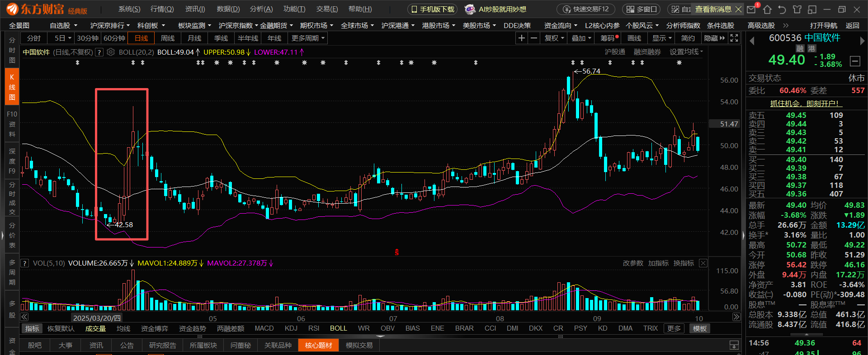Collapse quote panel with minus box icon
Image resolution: width=868 pixels, height=355 pixels.
pos(855,61)
